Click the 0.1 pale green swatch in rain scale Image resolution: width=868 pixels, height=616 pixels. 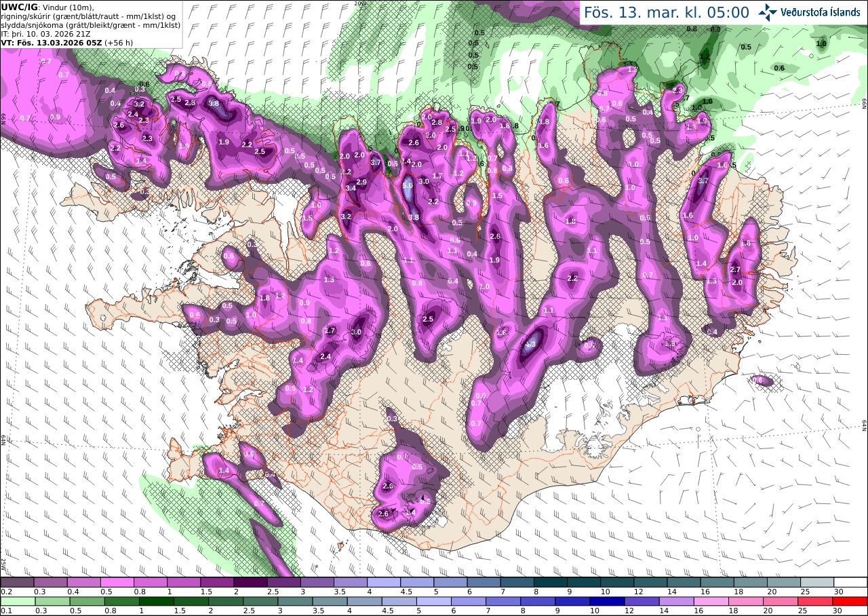click(17, 601)
